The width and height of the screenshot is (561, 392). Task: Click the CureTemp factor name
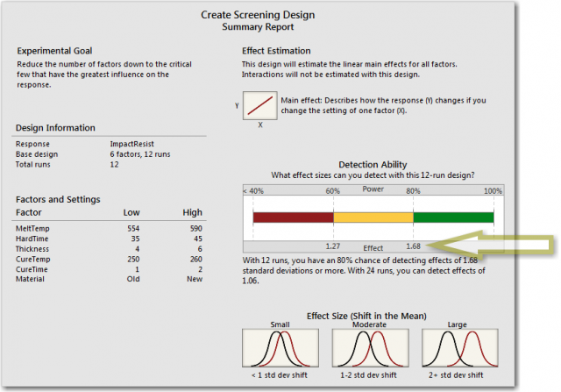pyautogui.click(x=33, y=260)
